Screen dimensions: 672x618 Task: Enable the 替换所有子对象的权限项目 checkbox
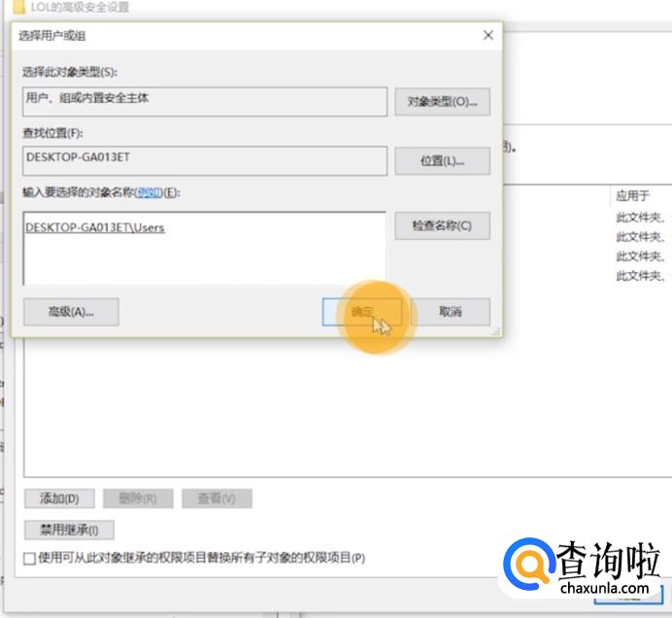click(29, 559)
